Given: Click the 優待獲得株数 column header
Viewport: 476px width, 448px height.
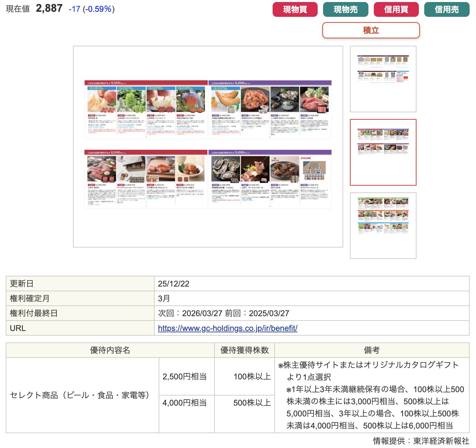Looking at the screenshot, I should [x=244, y=350].
